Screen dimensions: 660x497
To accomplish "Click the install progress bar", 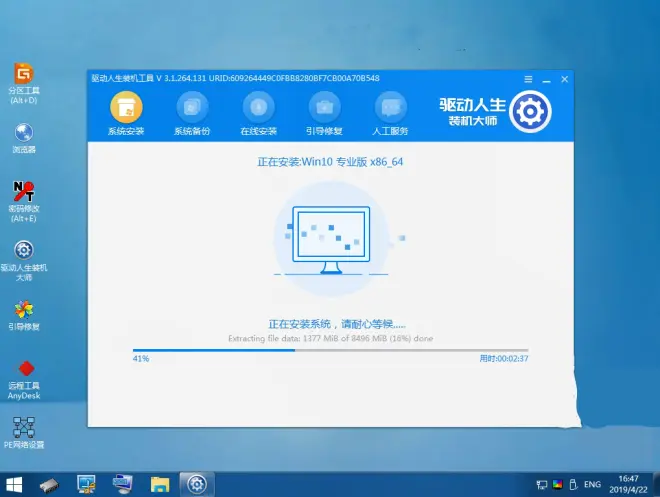I will [x=330, y=350].
